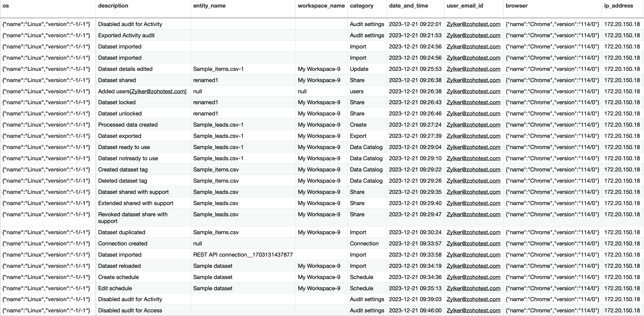
Task: Click the date_and_time column header
Action: [408, 6]
